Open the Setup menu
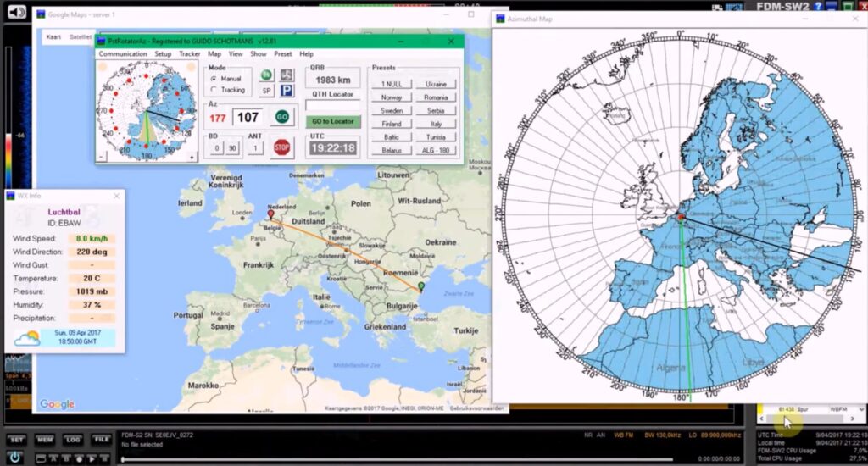Screen dimensions: 868x466 pos(163,53)
